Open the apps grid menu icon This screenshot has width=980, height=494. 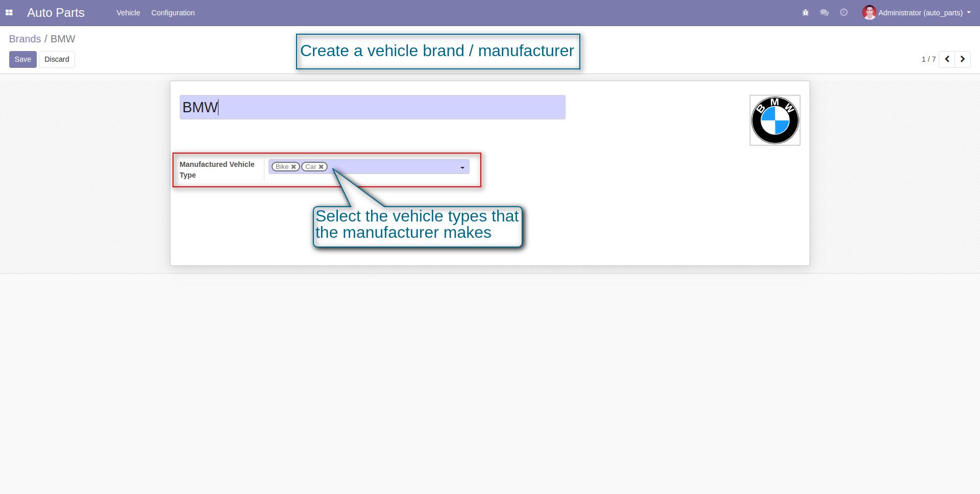click(9, 13)
